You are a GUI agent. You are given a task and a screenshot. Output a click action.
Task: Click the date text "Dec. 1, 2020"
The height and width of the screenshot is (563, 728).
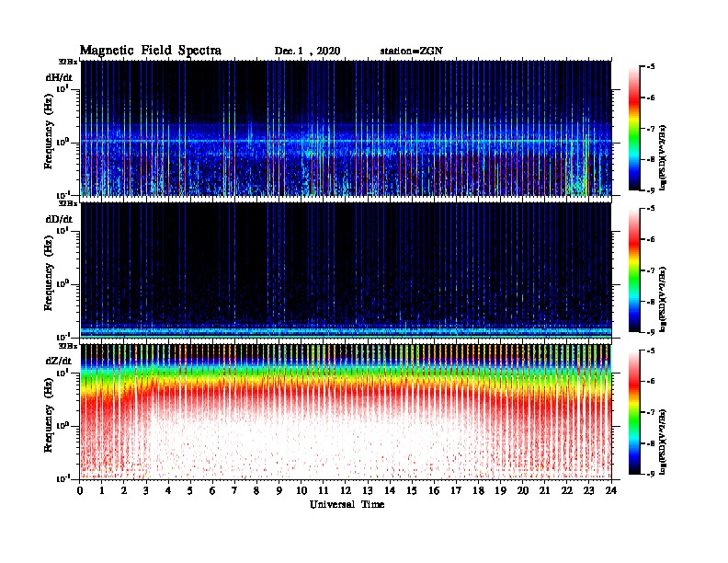(x=307, y=52)
